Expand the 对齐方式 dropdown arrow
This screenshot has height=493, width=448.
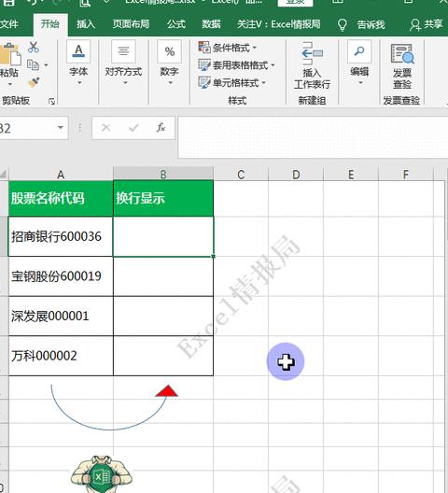[125, 83]
